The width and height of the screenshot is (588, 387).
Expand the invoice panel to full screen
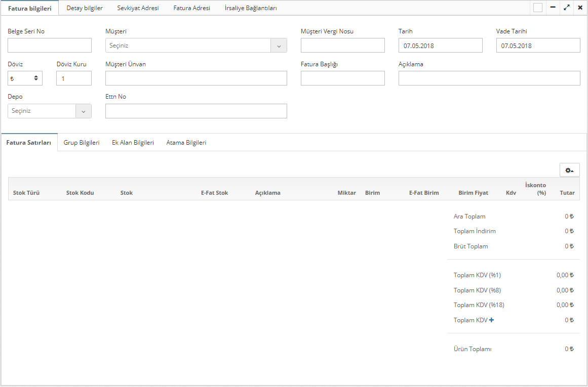pyautogui.click(x=567, y=8)
